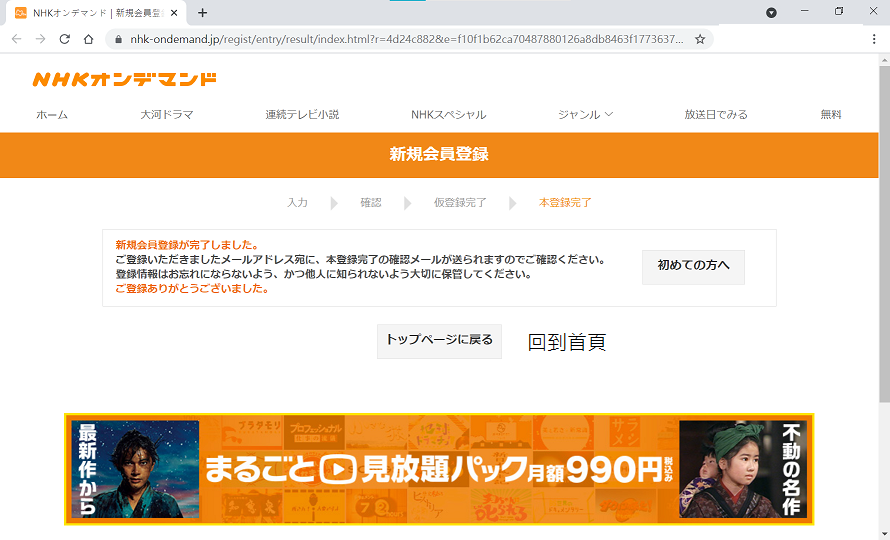This screenshot has width=890, height=540.
Task: Open the ホーム menu item
Action: 52,115
